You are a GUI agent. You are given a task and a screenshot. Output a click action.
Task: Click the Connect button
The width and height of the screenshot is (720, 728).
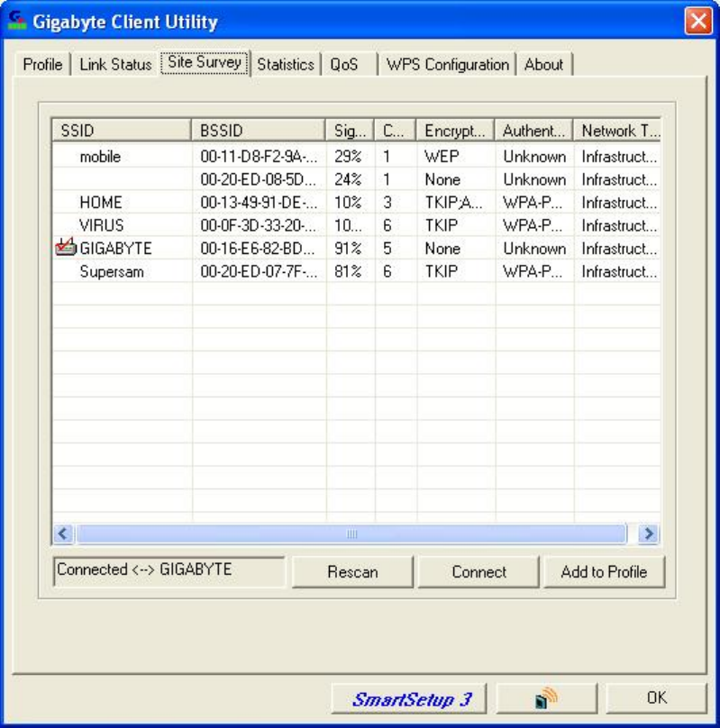click(478, 571)
